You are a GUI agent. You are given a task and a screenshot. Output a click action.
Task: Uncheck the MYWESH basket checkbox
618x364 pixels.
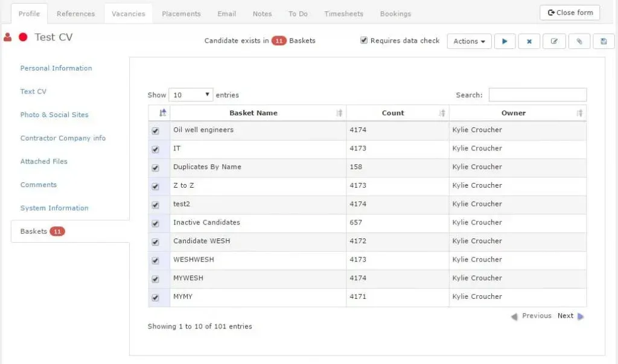point(155,279)
